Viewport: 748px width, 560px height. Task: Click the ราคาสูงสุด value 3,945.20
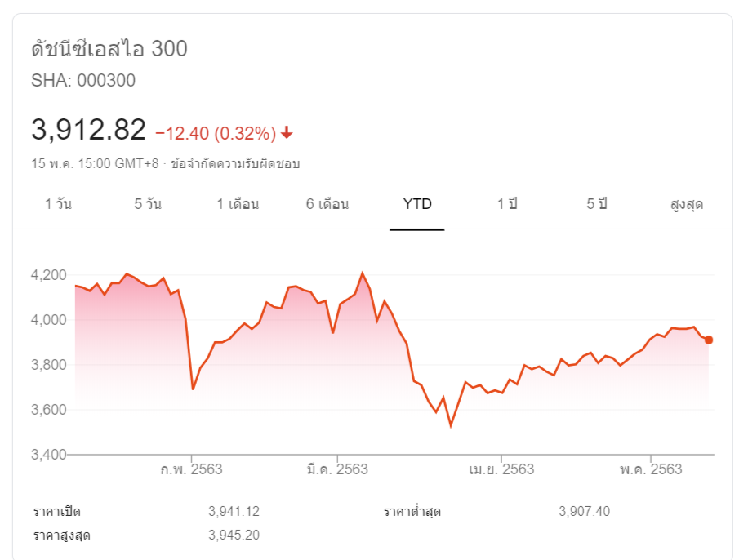pos(234,536)
